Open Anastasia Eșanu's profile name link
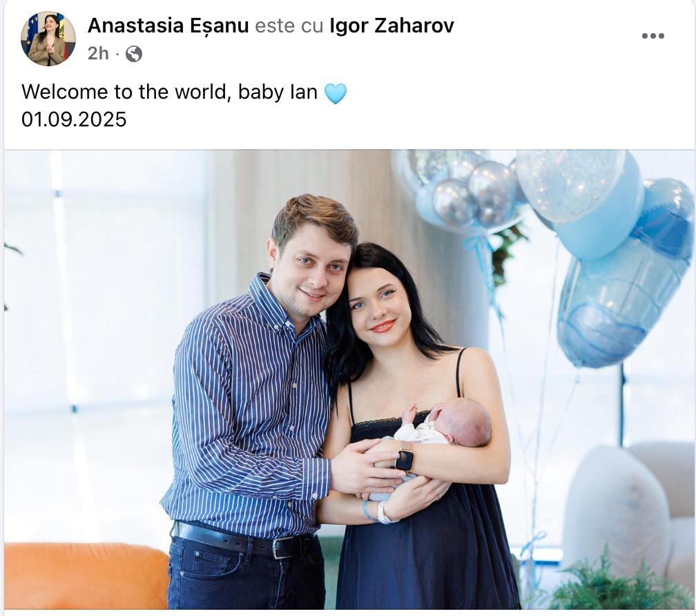Image resolution: width=696 pixels, height=616 pixels. click(168, 26)
